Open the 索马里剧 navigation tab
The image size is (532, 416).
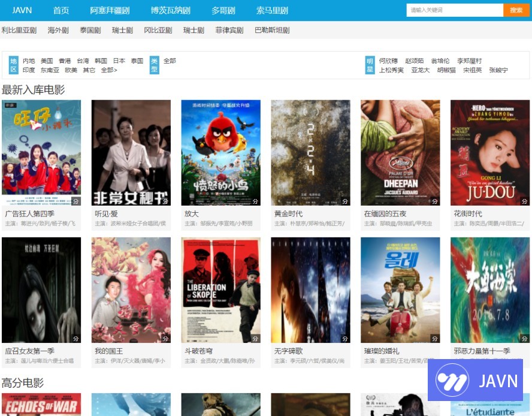272,10
